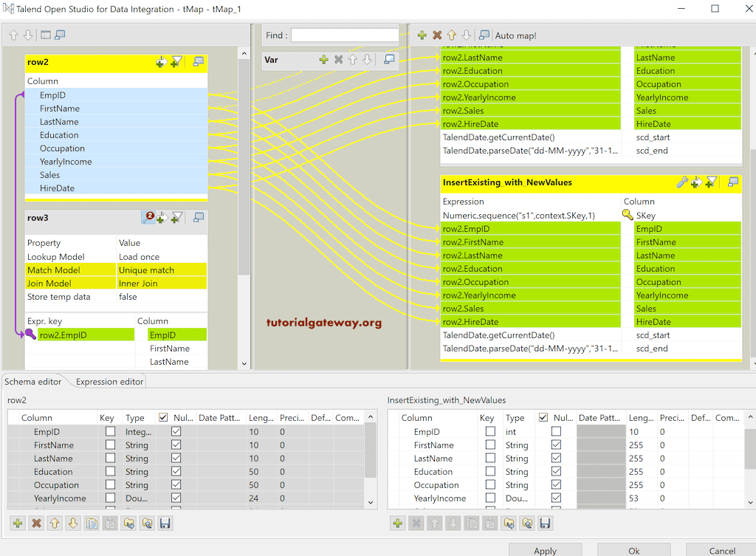This screenshot has height=556, width=756.
Task: Uncheck Nullable for FirstName in row2 schema
Action: [175, 445]
